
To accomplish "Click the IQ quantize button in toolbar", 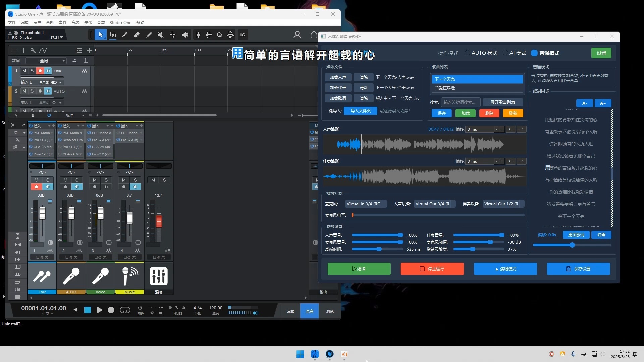I will pos(243,35).
